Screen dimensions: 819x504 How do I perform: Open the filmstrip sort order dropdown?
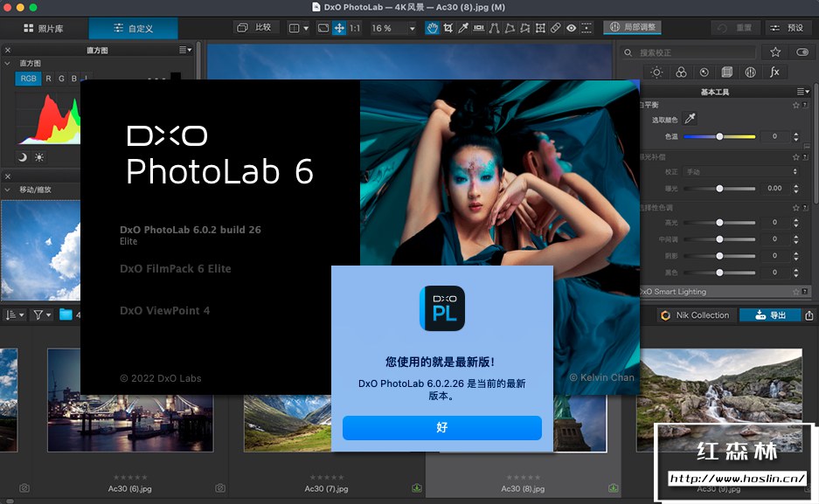click(15, 314)
